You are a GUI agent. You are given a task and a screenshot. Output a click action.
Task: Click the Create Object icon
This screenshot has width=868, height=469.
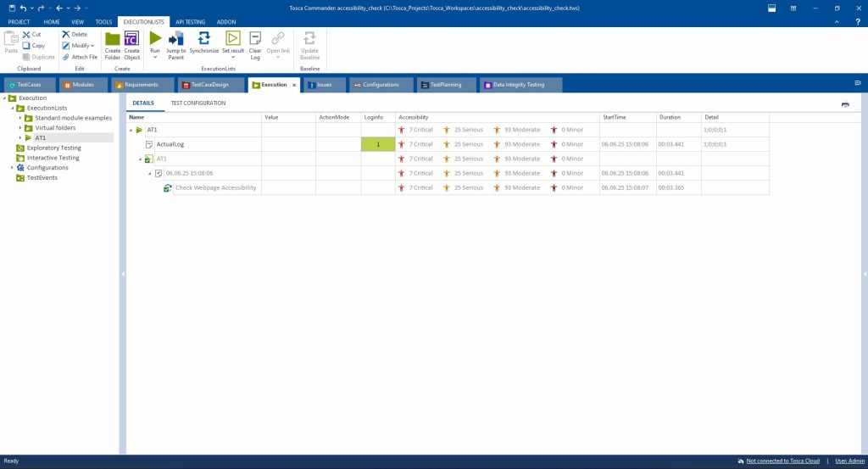131,39
